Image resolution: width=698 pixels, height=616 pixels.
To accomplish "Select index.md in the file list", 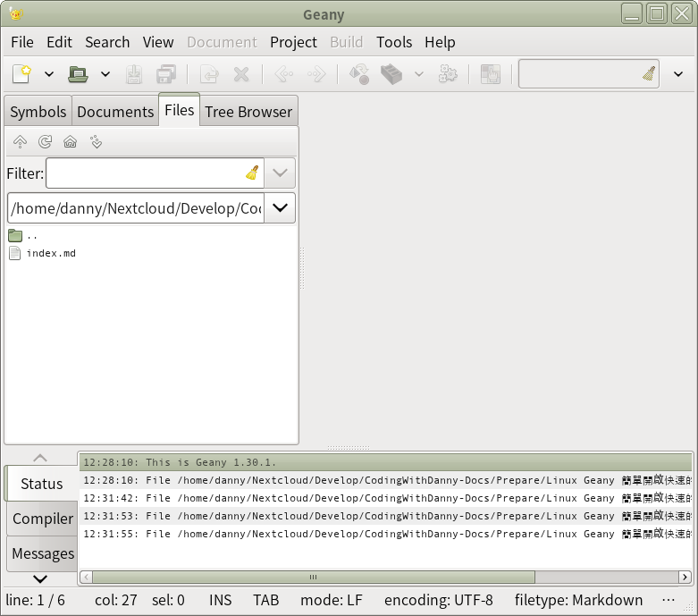I will pyautogui.click(x=50, y=253).
